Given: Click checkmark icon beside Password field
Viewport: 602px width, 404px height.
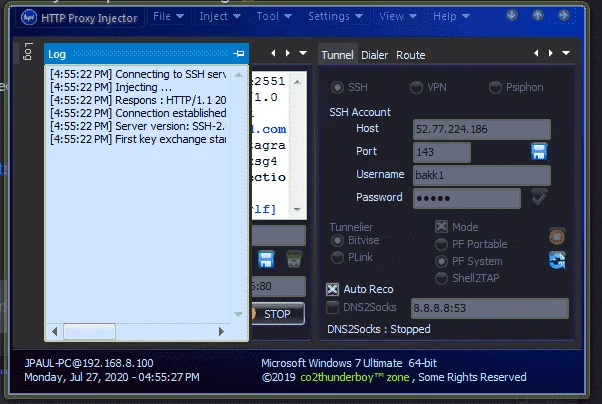Looking at the screenshot, I should click(x=539, y=197).
